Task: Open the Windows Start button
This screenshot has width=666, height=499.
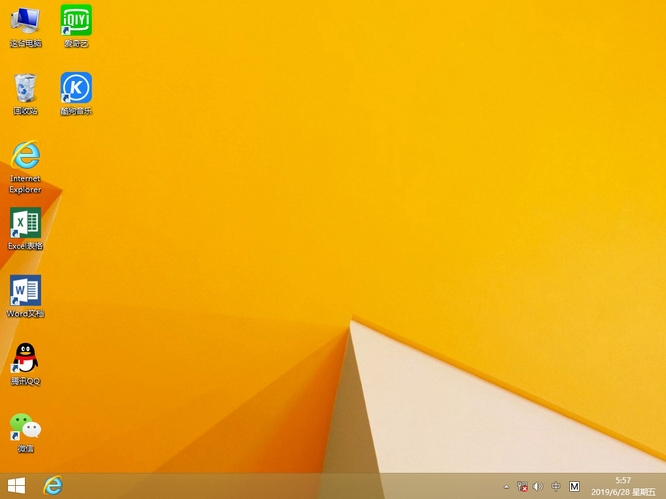Action: (x=17, y=485)
